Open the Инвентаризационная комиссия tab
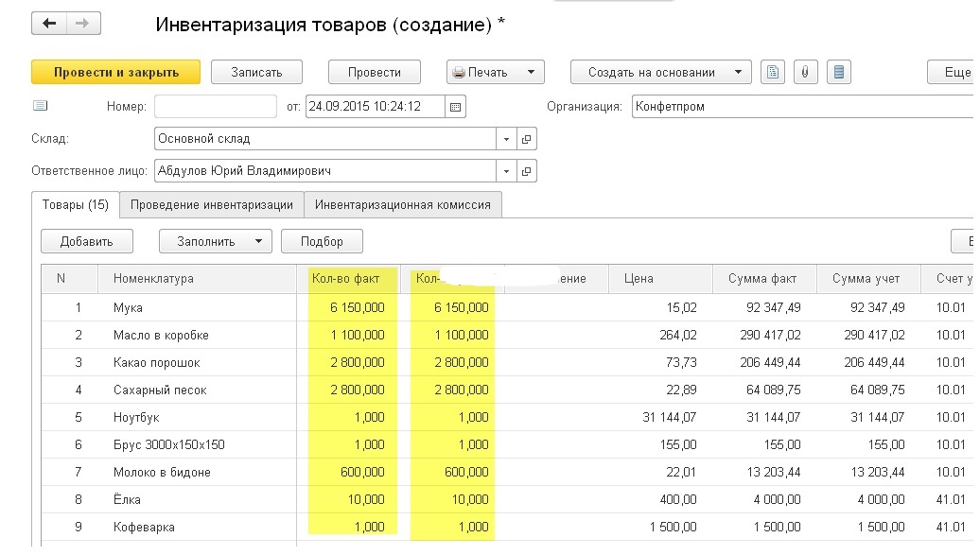The width and height of the screenshot is (980, 555). (403, 205)
